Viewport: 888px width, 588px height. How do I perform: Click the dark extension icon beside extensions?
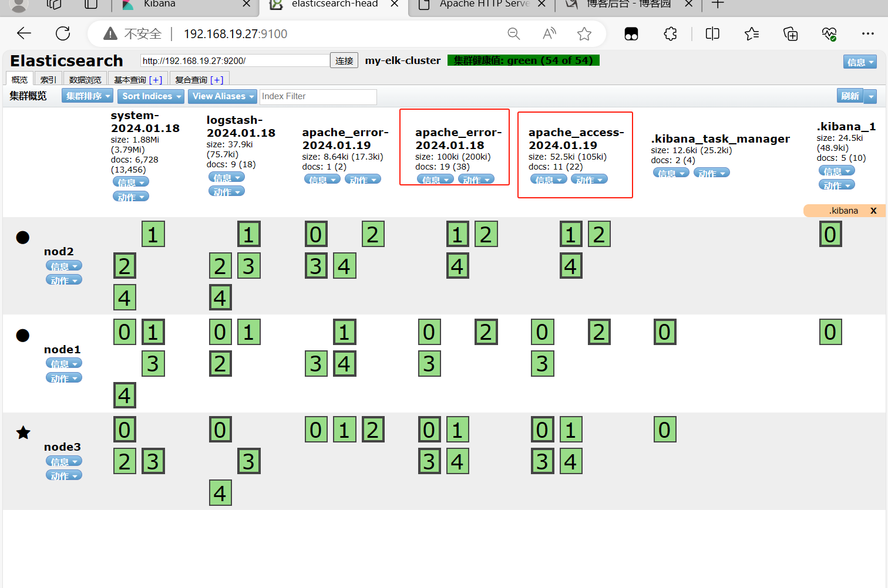point(631,34)
